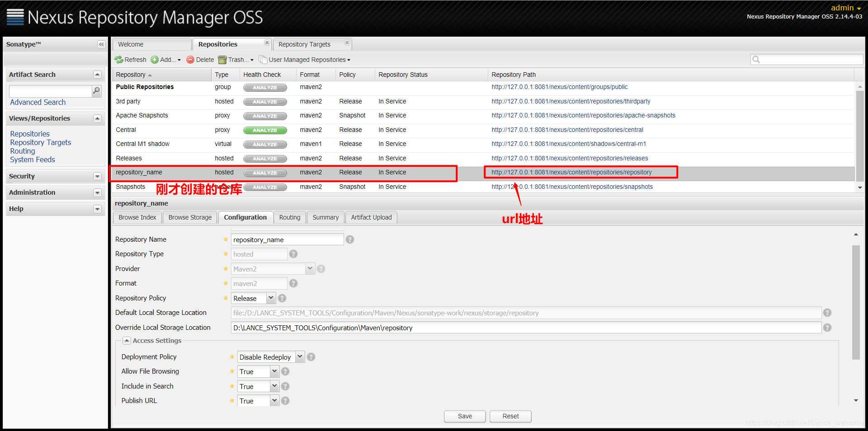
Task: Click the help icon beside Format field
Action: tap(293, 283)
